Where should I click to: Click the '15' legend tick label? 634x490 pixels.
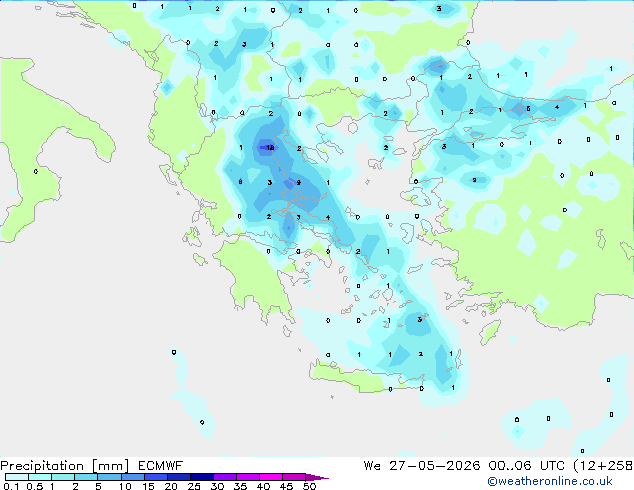[x=148, y=486]
